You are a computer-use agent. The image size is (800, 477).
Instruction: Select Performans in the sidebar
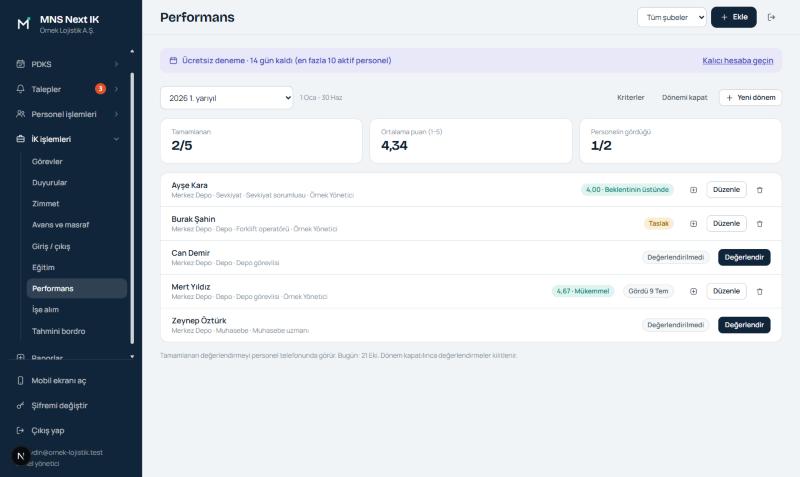tap(77, 288)
